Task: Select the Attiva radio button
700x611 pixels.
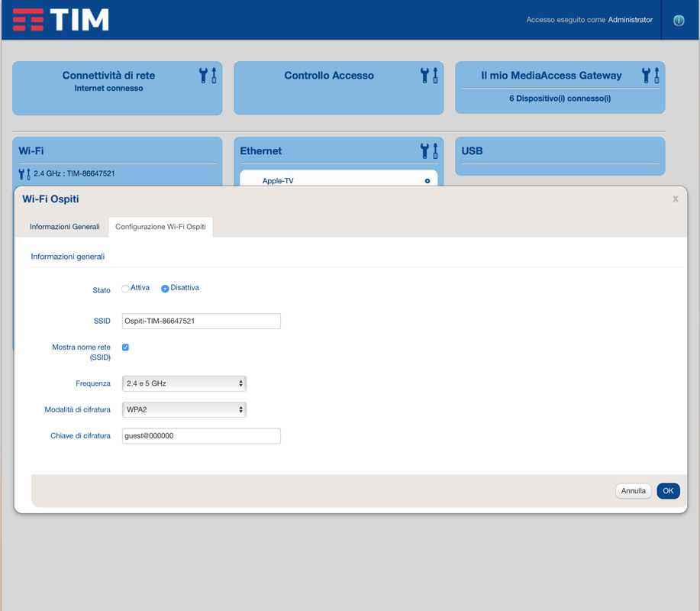Action: (125, 289)
